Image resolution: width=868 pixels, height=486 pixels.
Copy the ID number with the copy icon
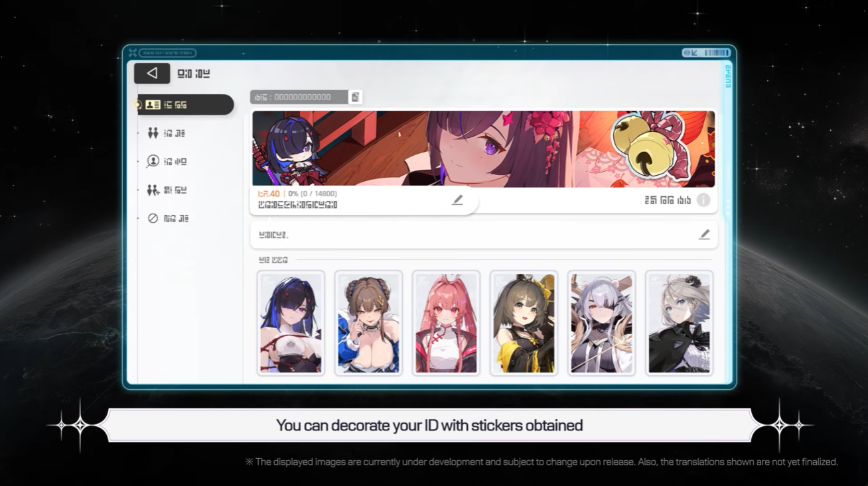356,97
